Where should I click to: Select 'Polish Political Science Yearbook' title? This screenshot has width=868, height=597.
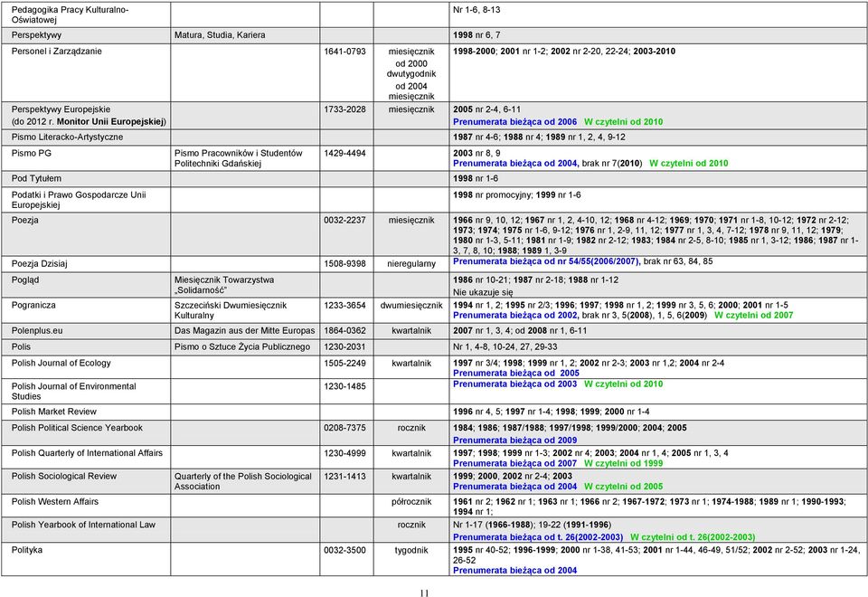click(77, 428)
